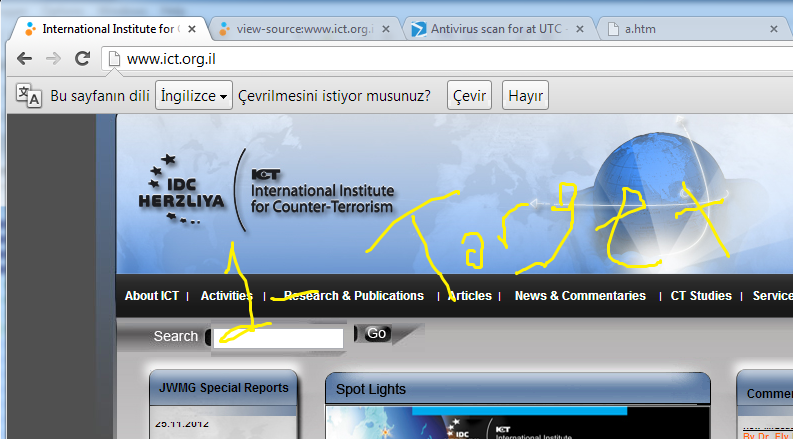Click the Go search button
The width and height of the screenshot is (793, 440).
pos(377,334)
